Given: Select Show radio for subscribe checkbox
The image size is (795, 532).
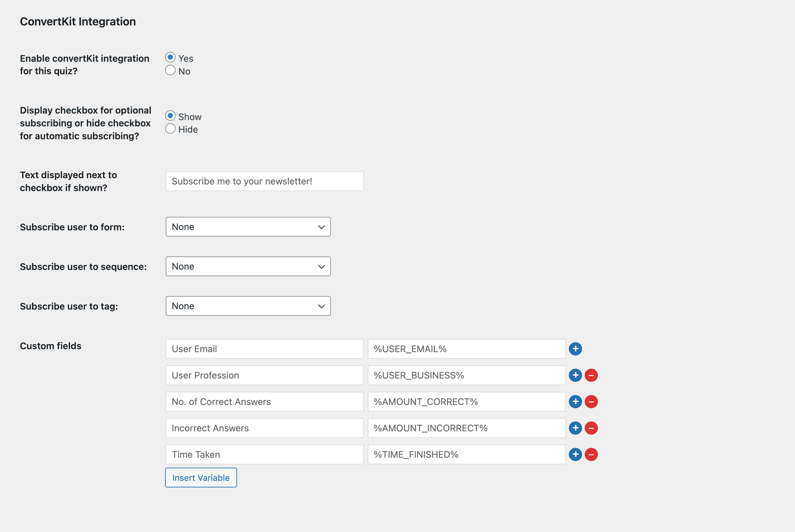Looking at the screenshot, I should point(170,116).
